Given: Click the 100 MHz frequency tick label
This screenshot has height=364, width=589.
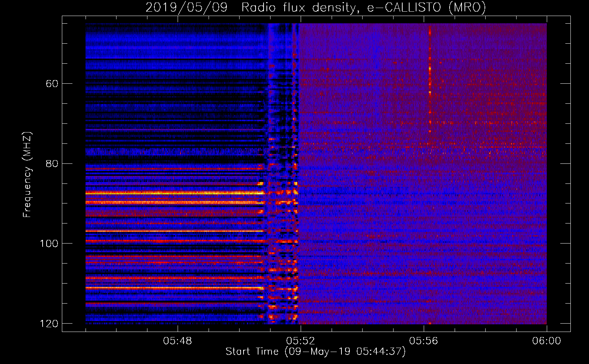Looking at the screenshot, I should 49,244.
